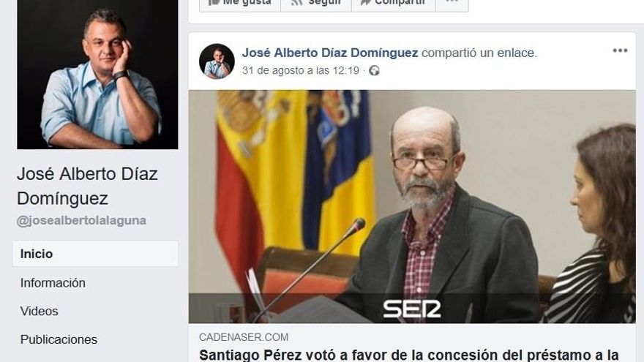Click the SER logo on the image
The width and height of the screenshot is (644, 362).
click(412, 309)
